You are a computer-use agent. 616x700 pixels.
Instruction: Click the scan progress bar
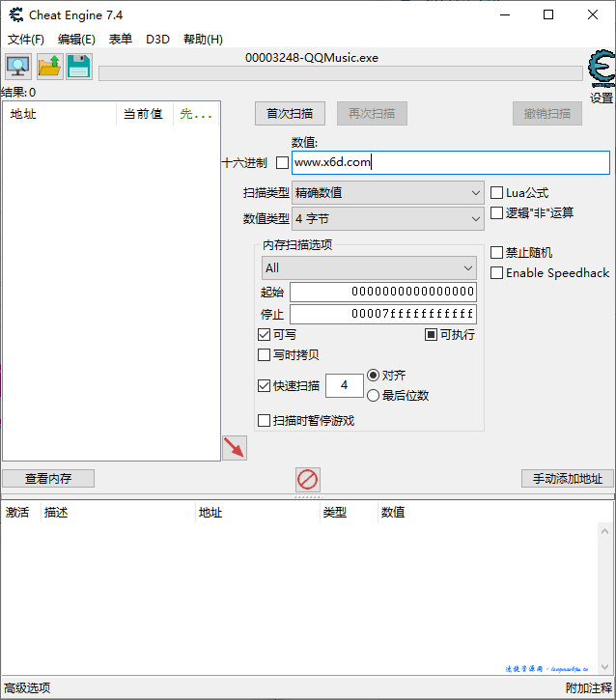341,73
